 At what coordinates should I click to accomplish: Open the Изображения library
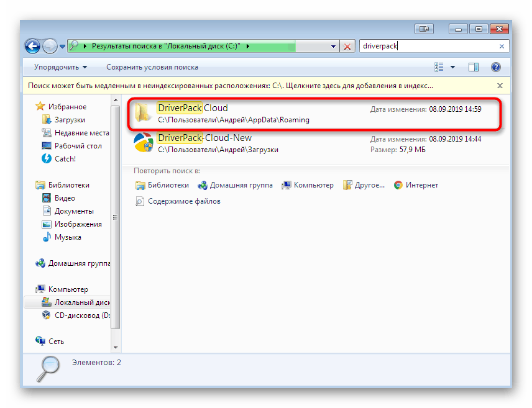[x=78, y=224]
